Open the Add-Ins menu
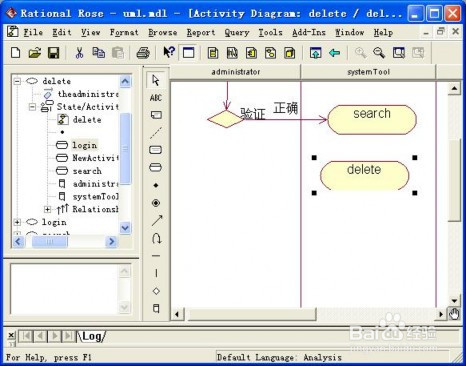 click(309, 32)
